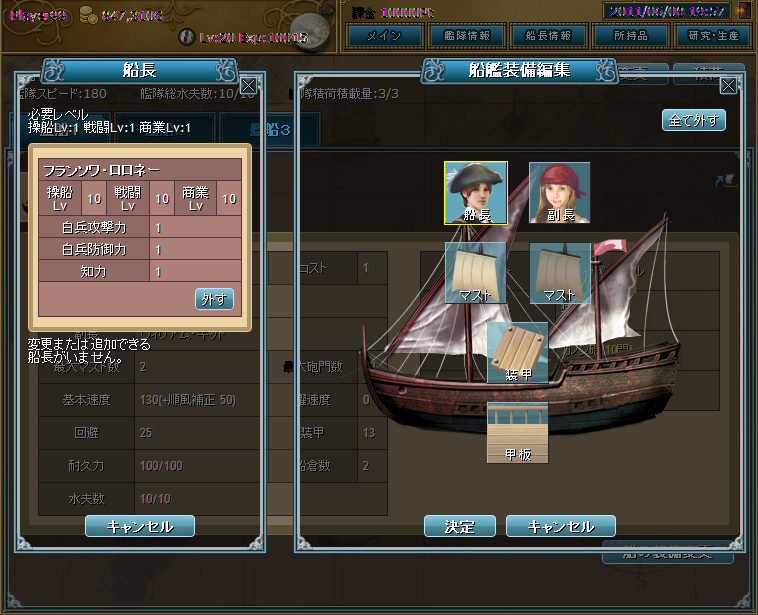Image resolution: width=758 pixels, height=615 pixels.
Task: Click the left マスト sail slot
Action: [x=475, y=273]
